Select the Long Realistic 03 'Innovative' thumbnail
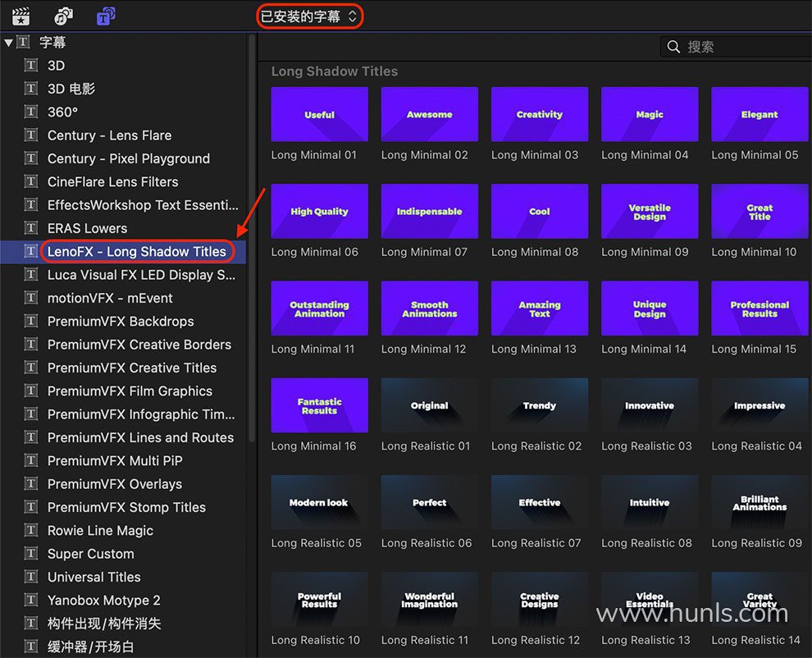The height and width of the screenshot is (658, 812). pos(650,405)
